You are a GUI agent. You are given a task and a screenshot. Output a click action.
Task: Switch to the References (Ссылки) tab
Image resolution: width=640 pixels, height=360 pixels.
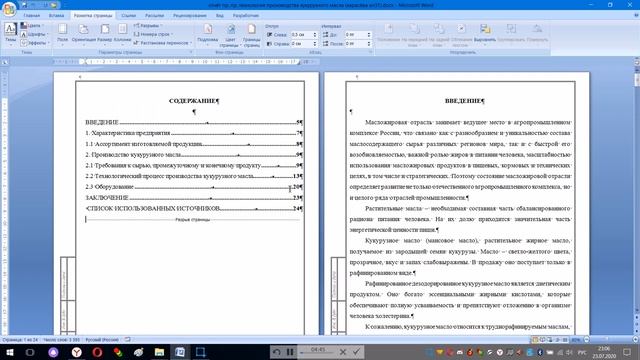click(x=128, y=16)
